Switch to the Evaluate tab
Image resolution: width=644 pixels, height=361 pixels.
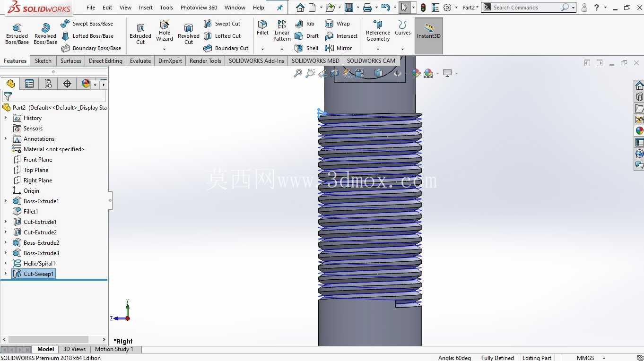(x=140, y=60)
